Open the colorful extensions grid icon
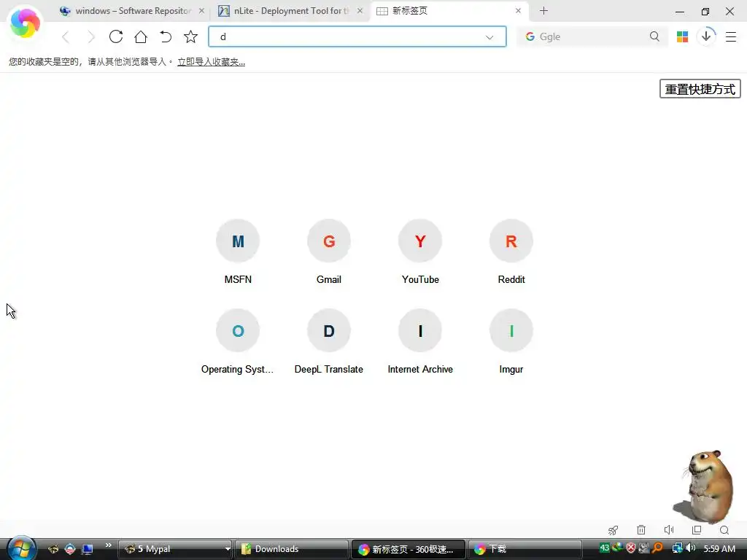Image resolution: width=747 pixels, height=560 pixels. (682, 36)
